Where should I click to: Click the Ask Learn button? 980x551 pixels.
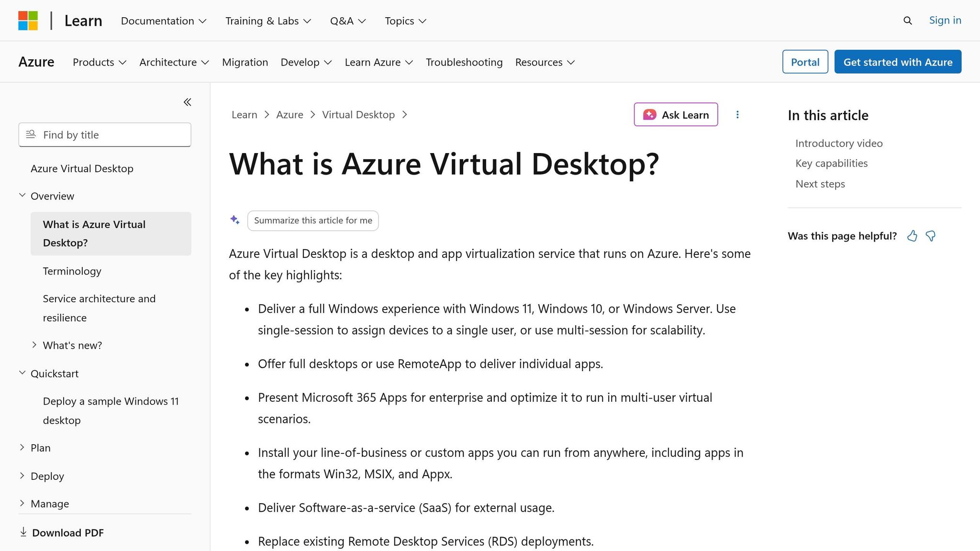[676, 115]
